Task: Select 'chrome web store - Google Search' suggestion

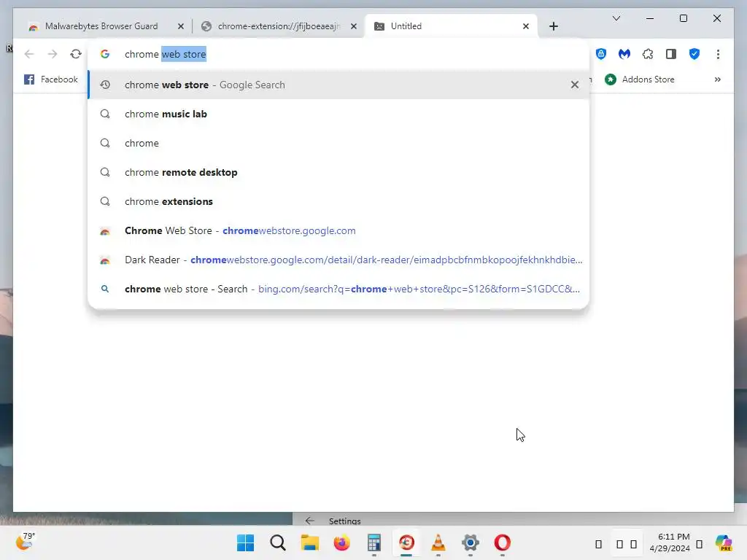Action: [x=338, y=85]
